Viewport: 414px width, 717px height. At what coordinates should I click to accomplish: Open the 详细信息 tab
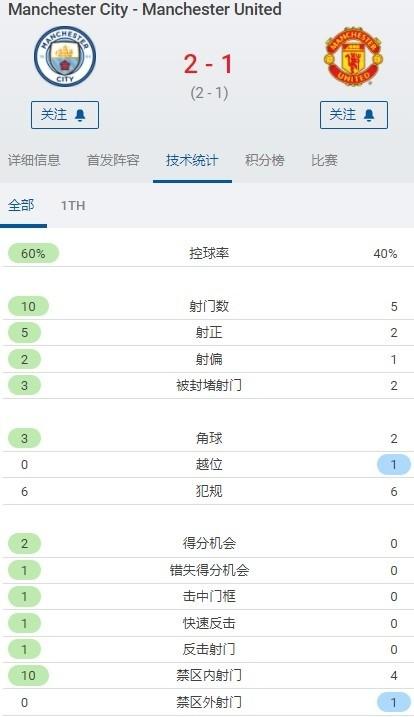34,160
